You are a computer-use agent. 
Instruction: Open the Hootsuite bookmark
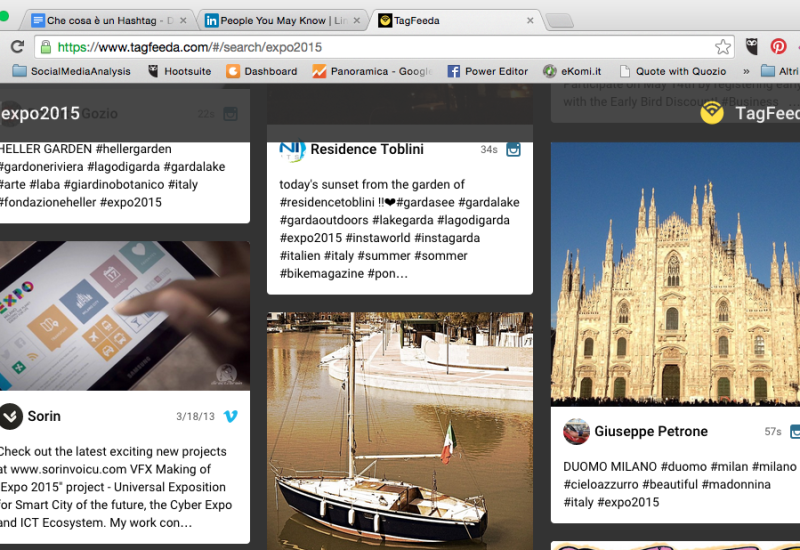[180, 71]
